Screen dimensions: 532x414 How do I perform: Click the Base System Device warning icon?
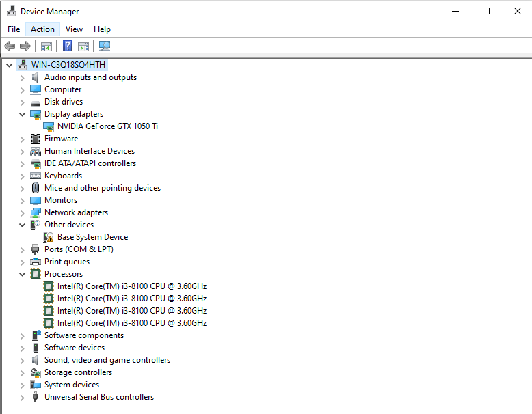tap(49, 237)
